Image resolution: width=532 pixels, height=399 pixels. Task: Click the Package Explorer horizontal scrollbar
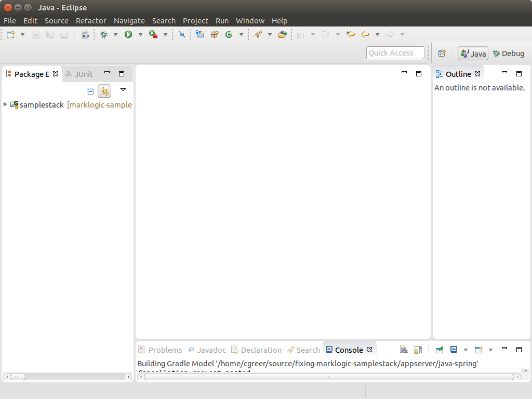[67, 377]
